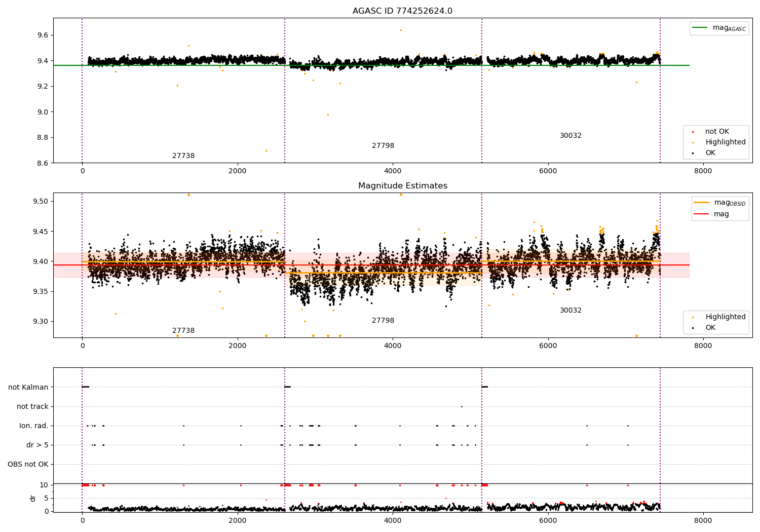The height and width of the screenshot is (532, 760).
Task: Click the 'AGASC ID 774252624.0' plot title
Action: (402, 11)
